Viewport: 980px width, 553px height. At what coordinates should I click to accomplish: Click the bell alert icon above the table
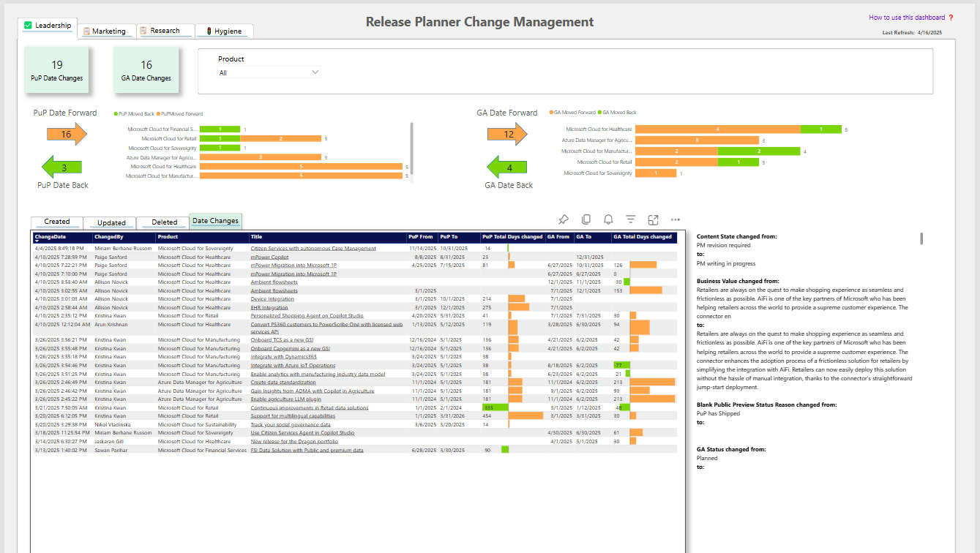(608, 219)
